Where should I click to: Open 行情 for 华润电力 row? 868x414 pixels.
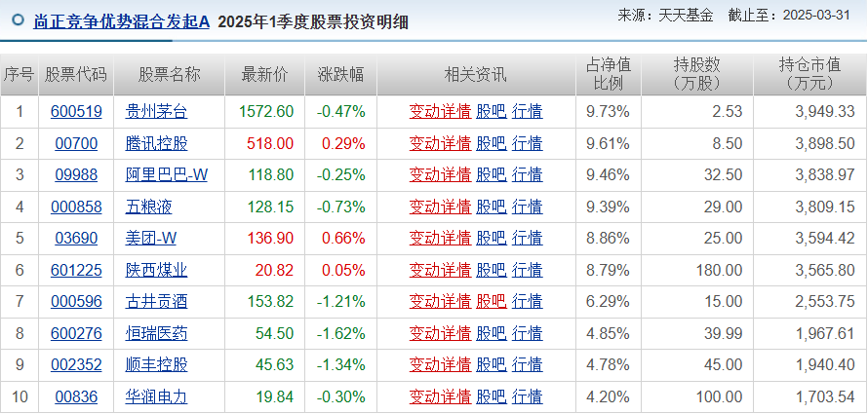527,396
